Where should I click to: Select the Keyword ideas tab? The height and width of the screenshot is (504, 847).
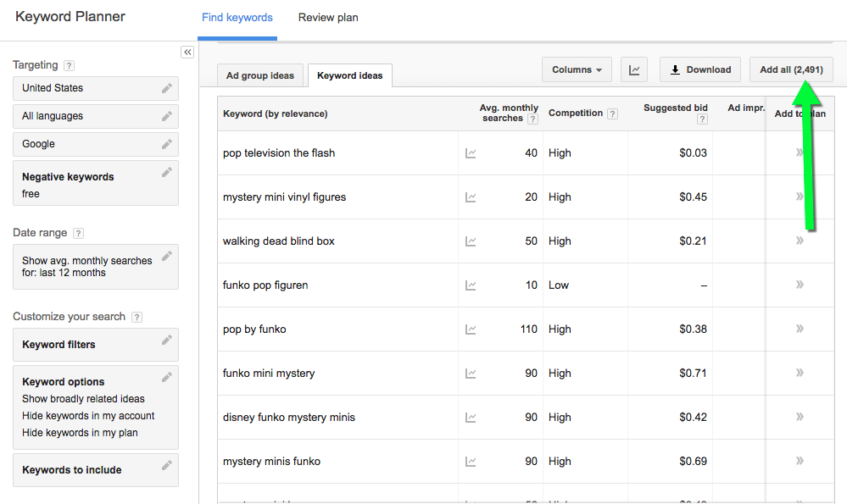tap(350, 75)
